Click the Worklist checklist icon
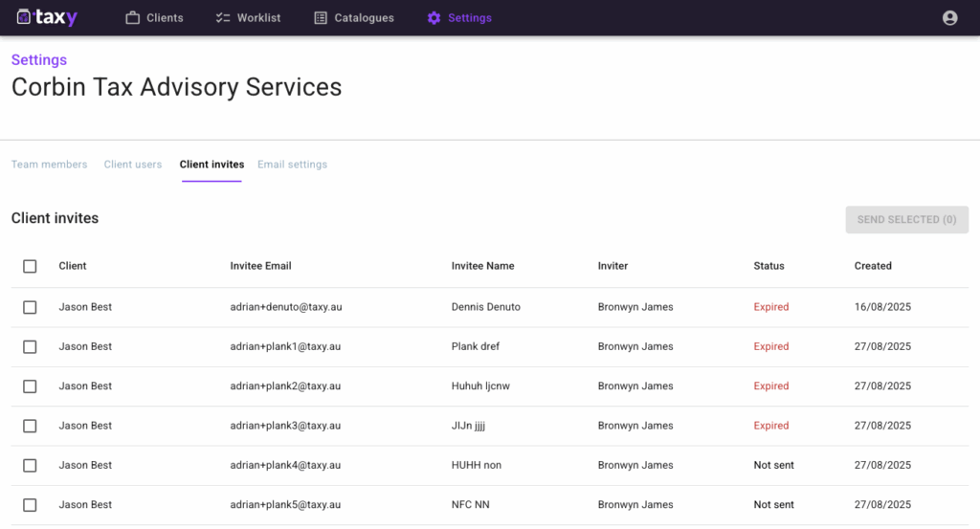Viewport: 980px width, 529px height. point(223,18)
